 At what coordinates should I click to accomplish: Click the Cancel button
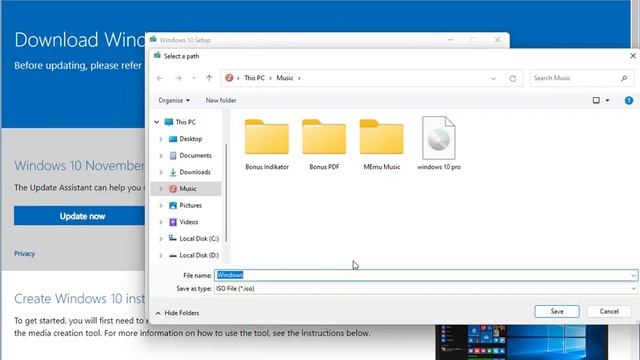(x=609, y=311)
